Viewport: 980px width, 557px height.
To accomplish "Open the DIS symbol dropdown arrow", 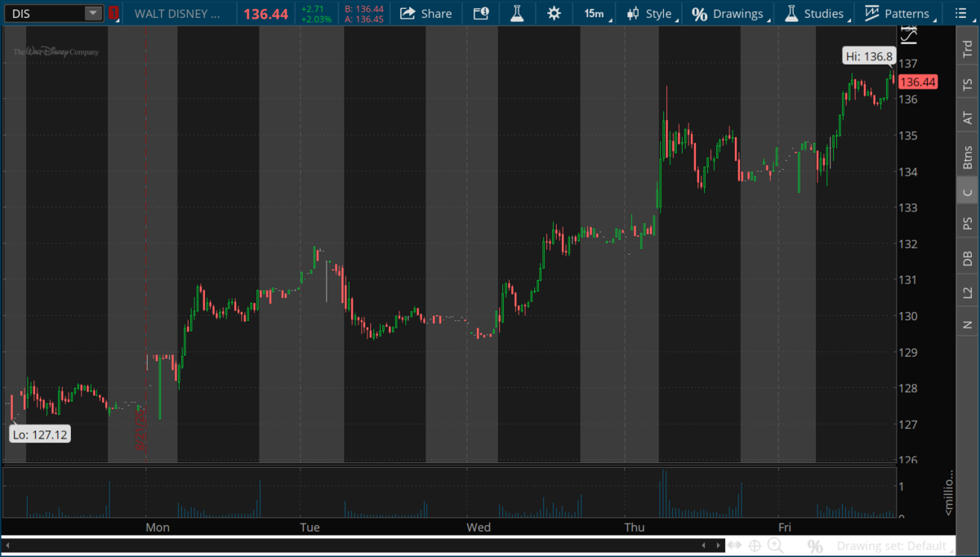I will pyautogui.click(x=93, y=13).
